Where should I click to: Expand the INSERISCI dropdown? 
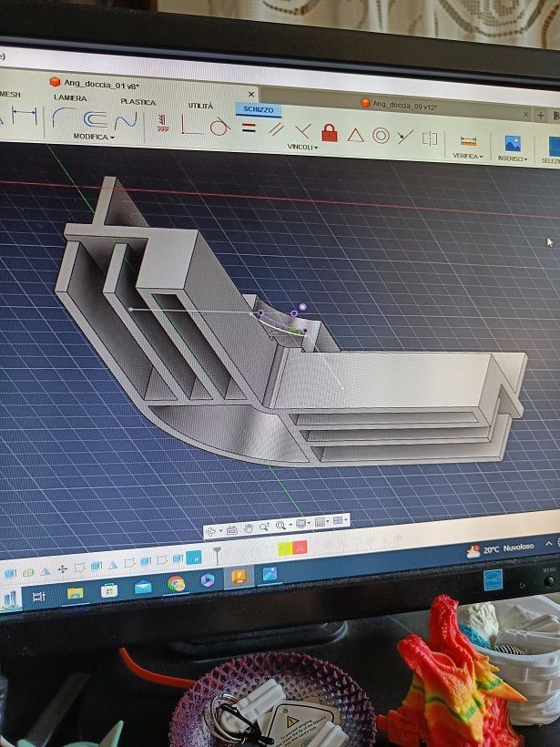coord(512,159)
